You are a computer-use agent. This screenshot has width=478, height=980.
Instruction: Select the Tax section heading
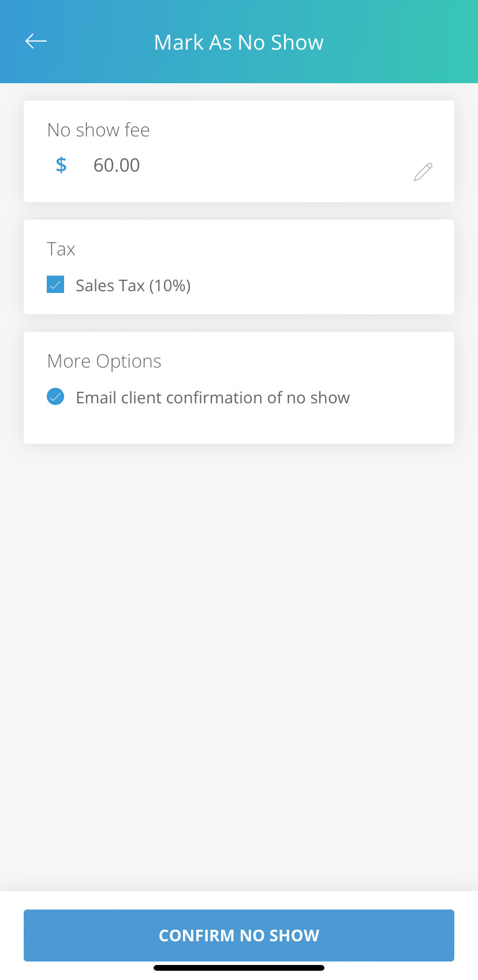coord(61,249)
